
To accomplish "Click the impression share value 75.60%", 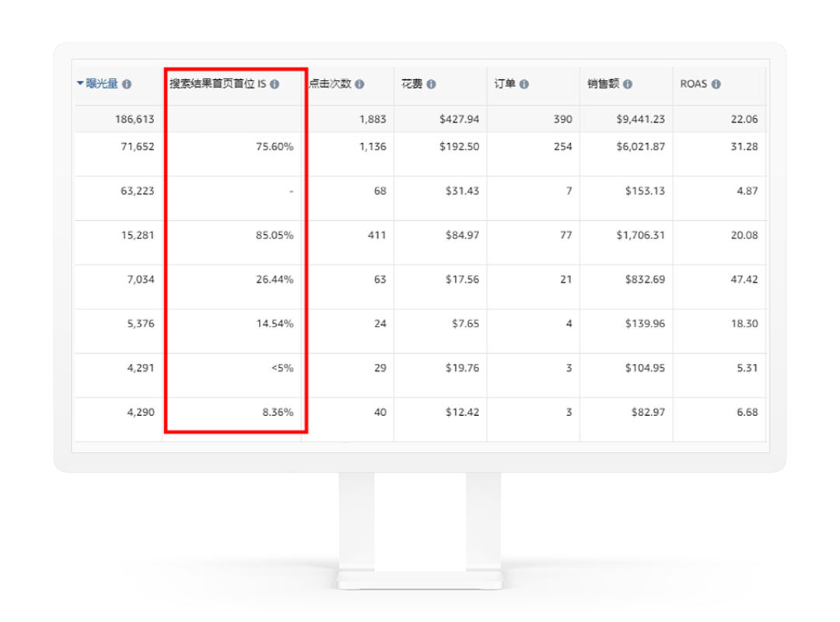I will 275,146.
